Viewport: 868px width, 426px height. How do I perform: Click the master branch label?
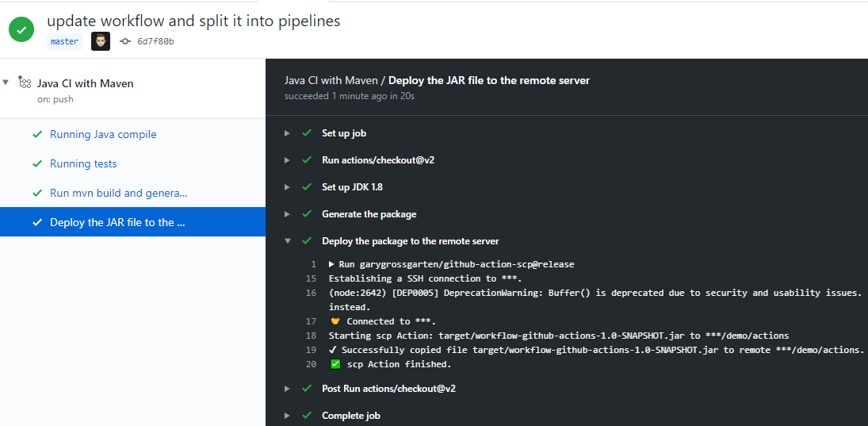click(65, 41)
